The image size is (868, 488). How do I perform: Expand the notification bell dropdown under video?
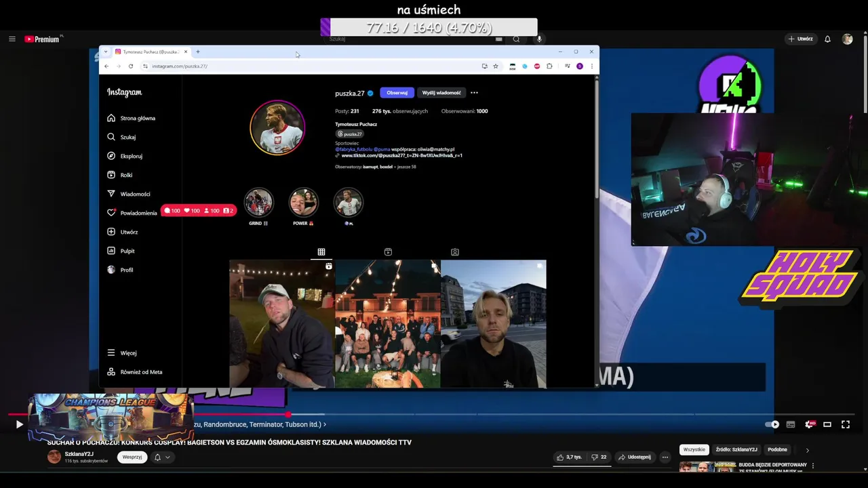click(162, 457)
